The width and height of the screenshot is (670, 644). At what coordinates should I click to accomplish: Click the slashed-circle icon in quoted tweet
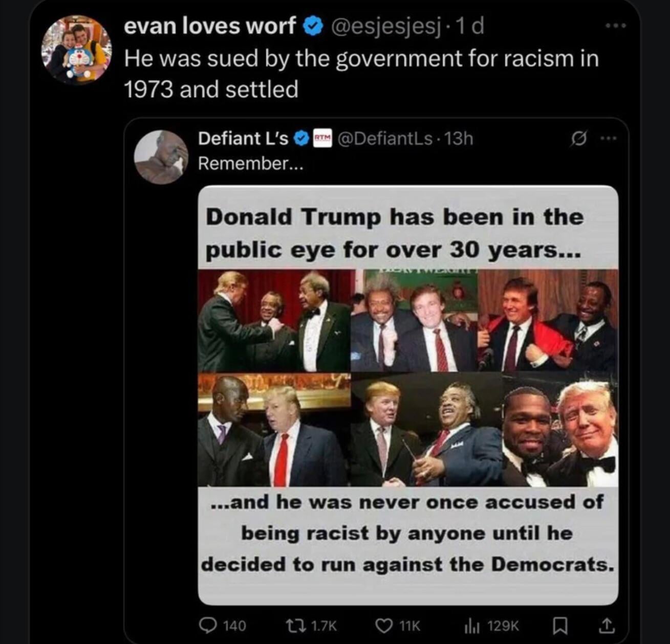point(579,138)
